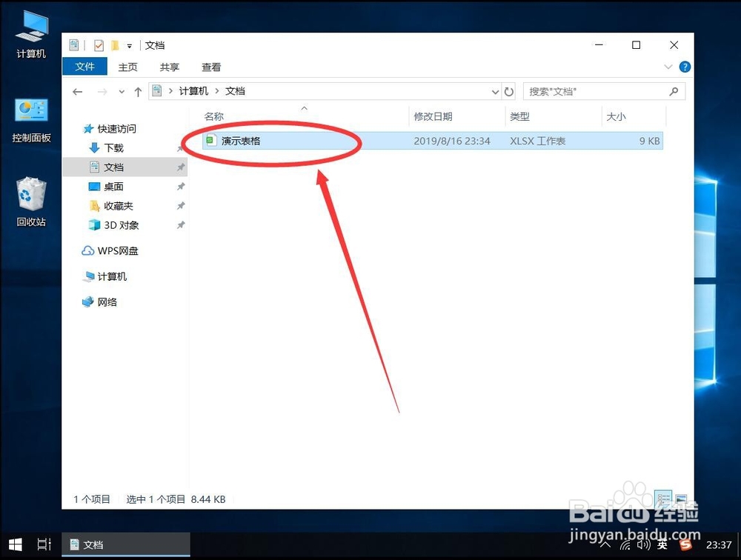Select WPS网盘 in the sidebar
The height and width of the screenshot is (560, 741).
click(118, 250)
